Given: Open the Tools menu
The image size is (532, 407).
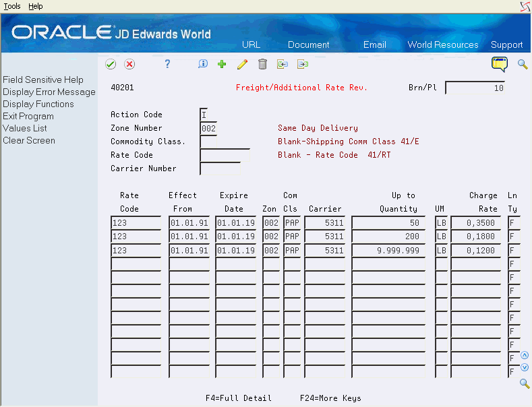Looking at the screenshot, I should [x=12, y=6].
